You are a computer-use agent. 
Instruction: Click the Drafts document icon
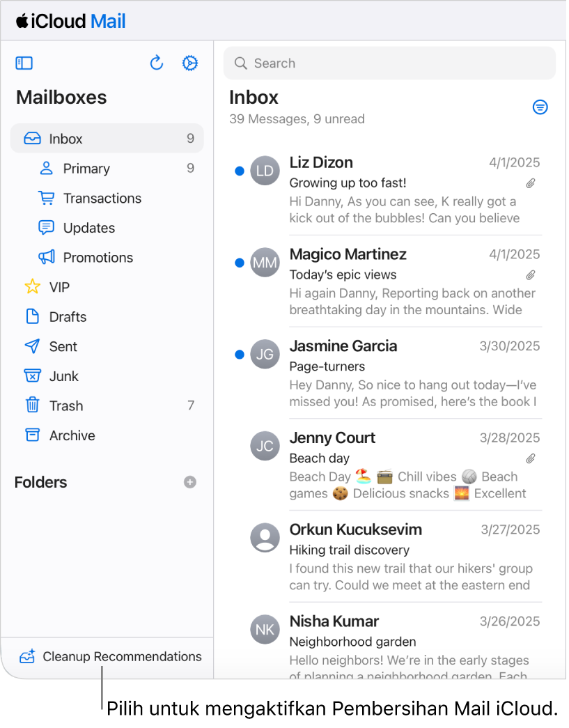[32, 317]
